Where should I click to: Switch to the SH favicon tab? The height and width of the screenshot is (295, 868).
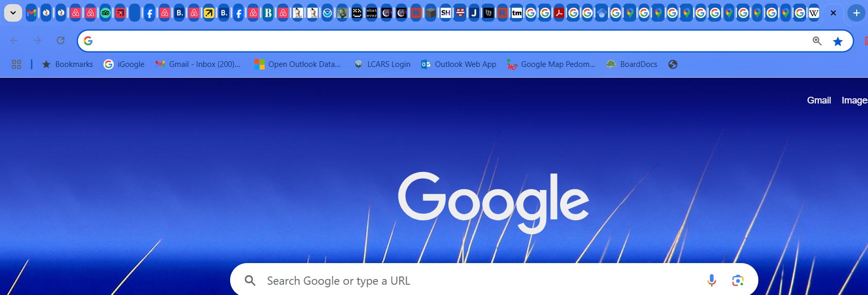[x=446, y=13]
